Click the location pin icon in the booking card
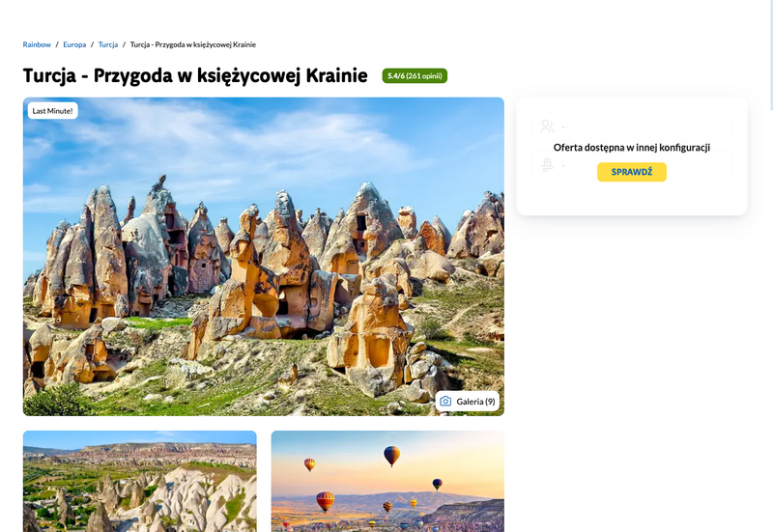Screen dimensions: 773x532 547,164
